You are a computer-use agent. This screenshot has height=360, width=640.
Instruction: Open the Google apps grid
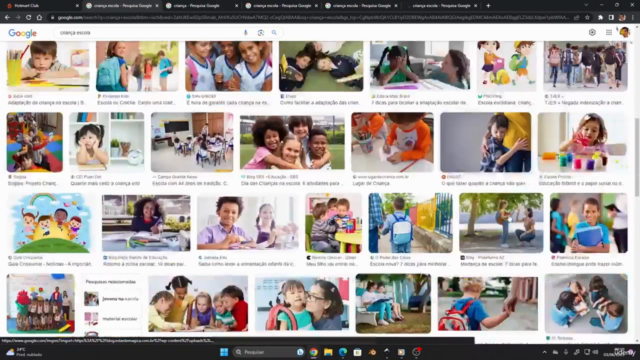click(609, 33)
